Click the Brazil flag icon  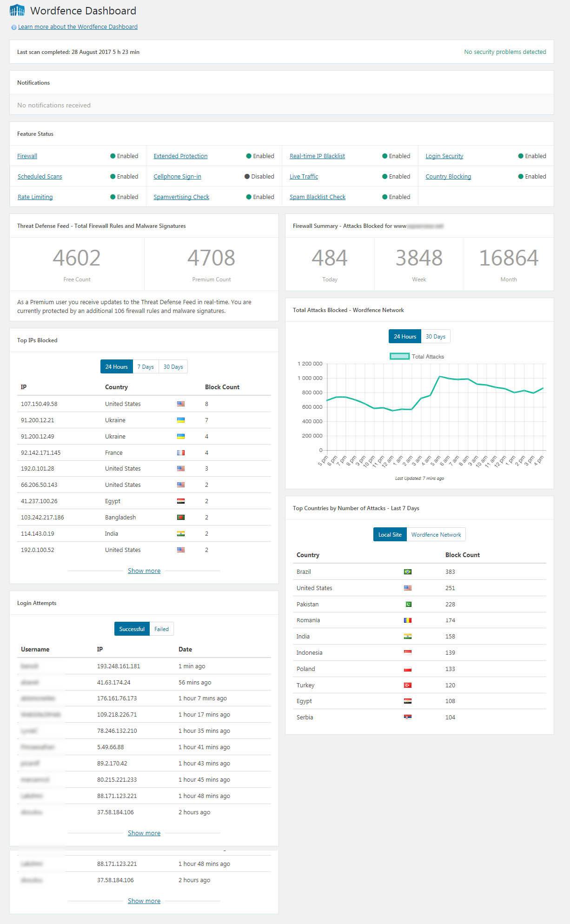pos(408,572)
